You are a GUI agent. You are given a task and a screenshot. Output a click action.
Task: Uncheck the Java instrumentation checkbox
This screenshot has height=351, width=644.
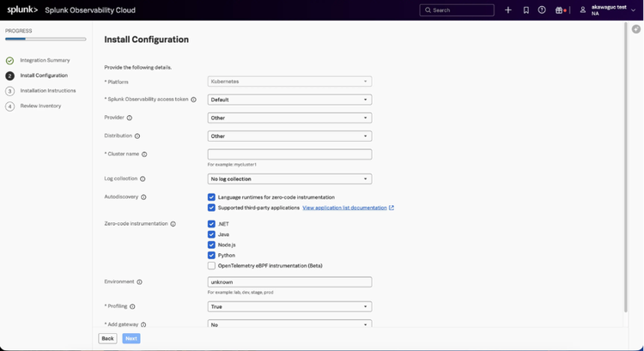(x=211, y=234)
